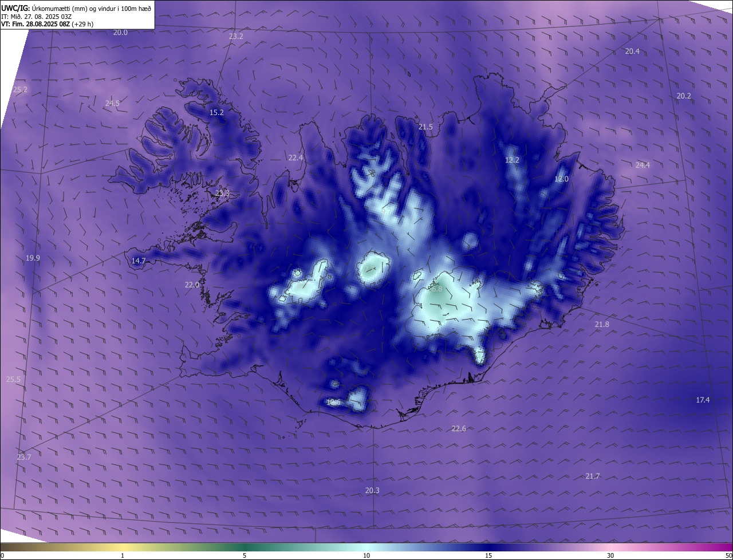Click the 24.4 value label
The width and height of the screenshot is (733, 560).
pos(643,165)
